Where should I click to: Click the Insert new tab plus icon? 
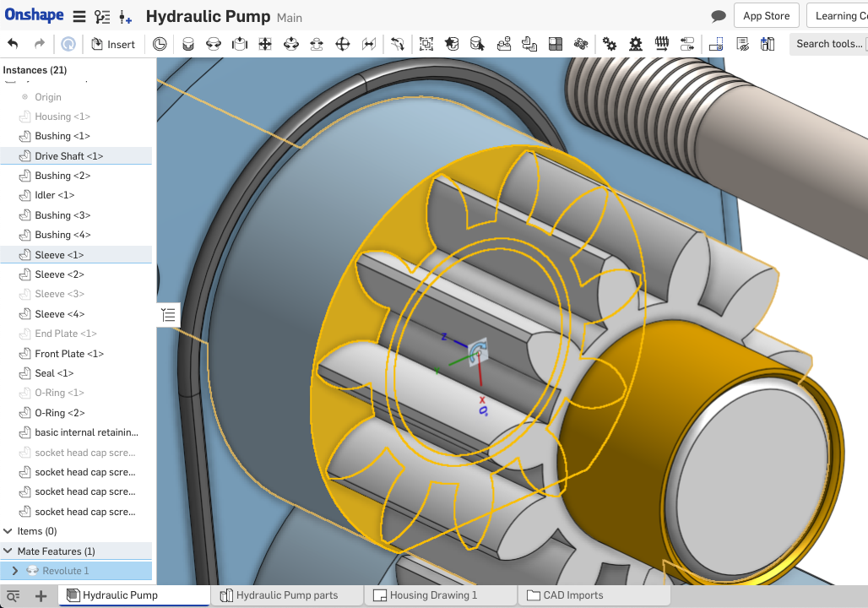(x=41, y=595)
